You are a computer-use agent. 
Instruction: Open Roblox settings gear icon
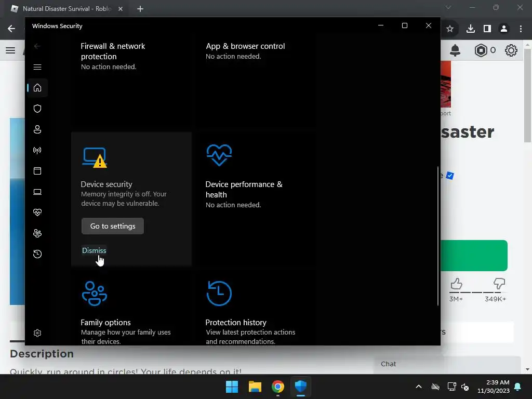click(x=511, y=50)
